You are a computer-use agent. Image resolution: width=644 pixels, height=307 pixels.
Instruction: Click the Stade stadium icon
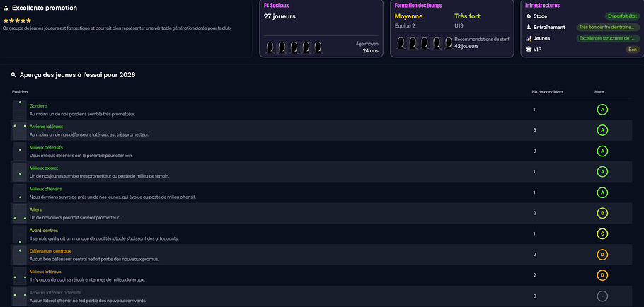(x=528, y=16)
